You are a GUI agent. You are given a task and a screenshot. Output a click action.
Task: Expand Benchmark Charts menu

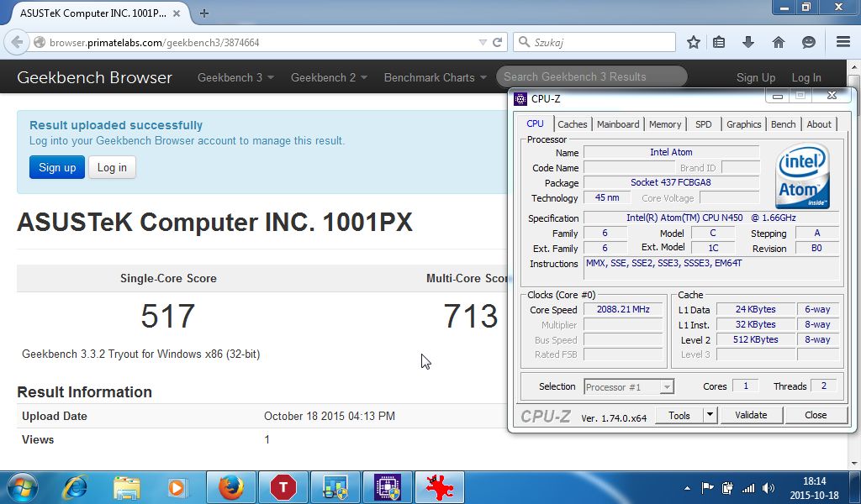click(435, 77)
